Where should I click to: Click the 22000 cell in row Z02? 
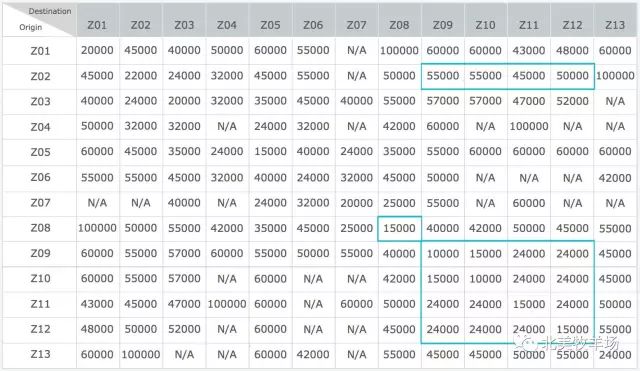coord(140,76)
